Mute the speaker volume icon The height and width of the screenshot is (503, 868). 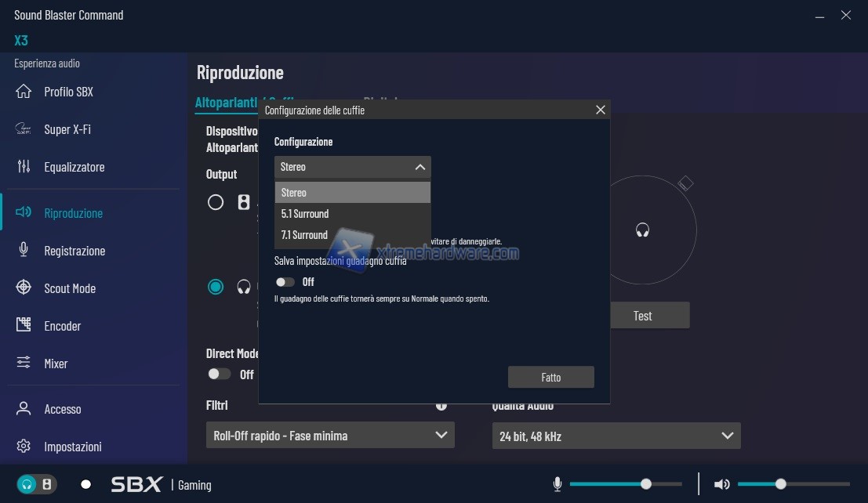tap(721, 484)
